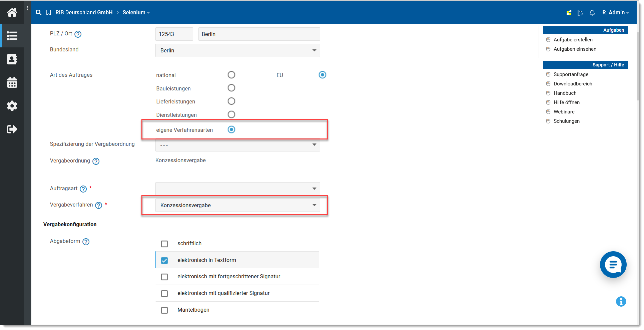Open the Bundesland dropdown

coord(238,50)
